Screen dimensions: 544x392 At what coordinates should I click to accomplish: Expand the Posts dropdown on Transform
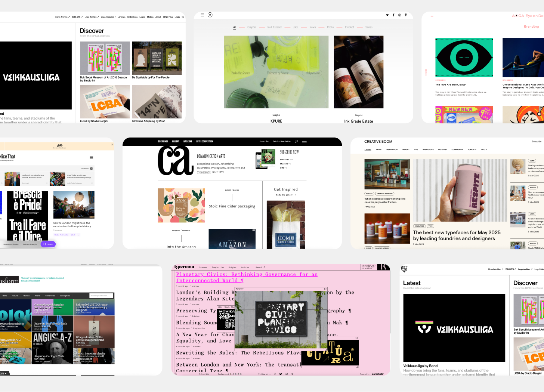(3, 373)
